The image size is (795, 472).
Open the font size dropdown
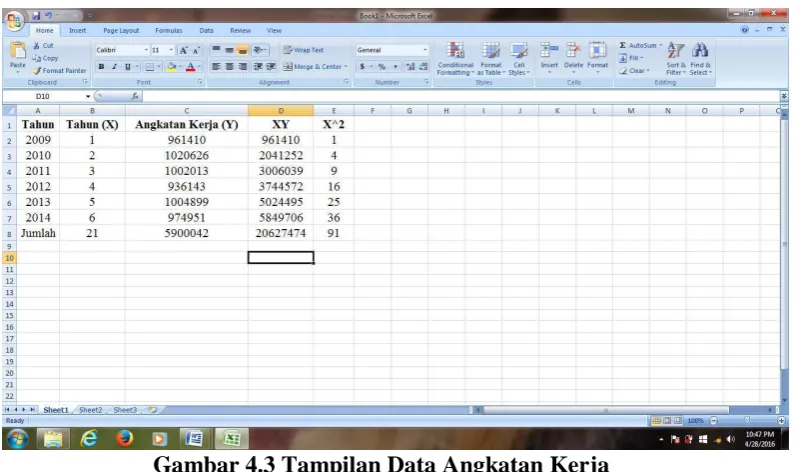point(171,50)
